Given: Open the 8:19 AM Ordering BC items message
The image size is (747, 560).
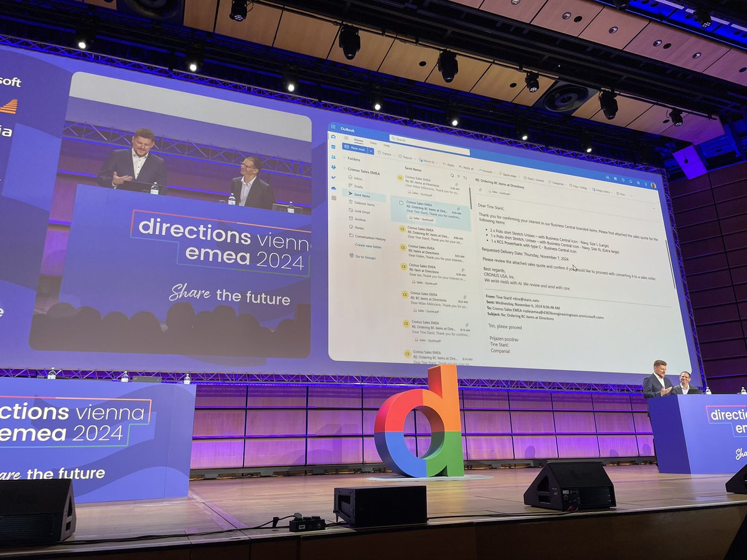Looking at the screenshot, I should 438,332.
